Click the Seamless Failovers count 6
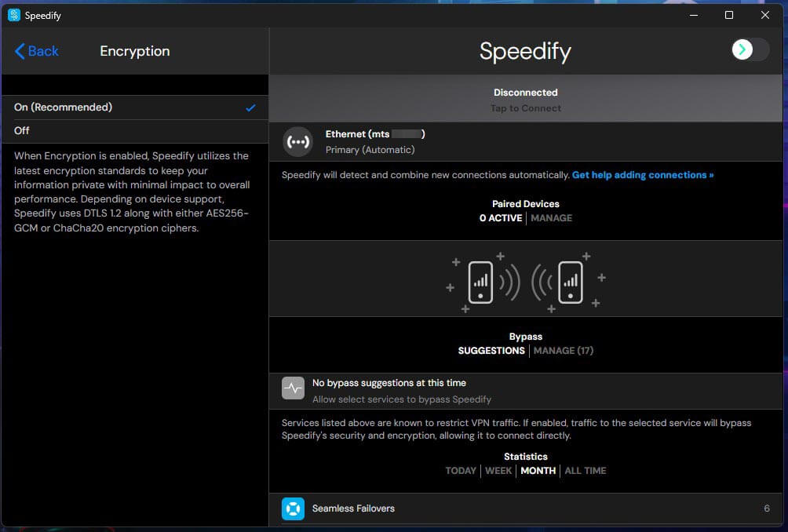 click(x=766, y=508)
